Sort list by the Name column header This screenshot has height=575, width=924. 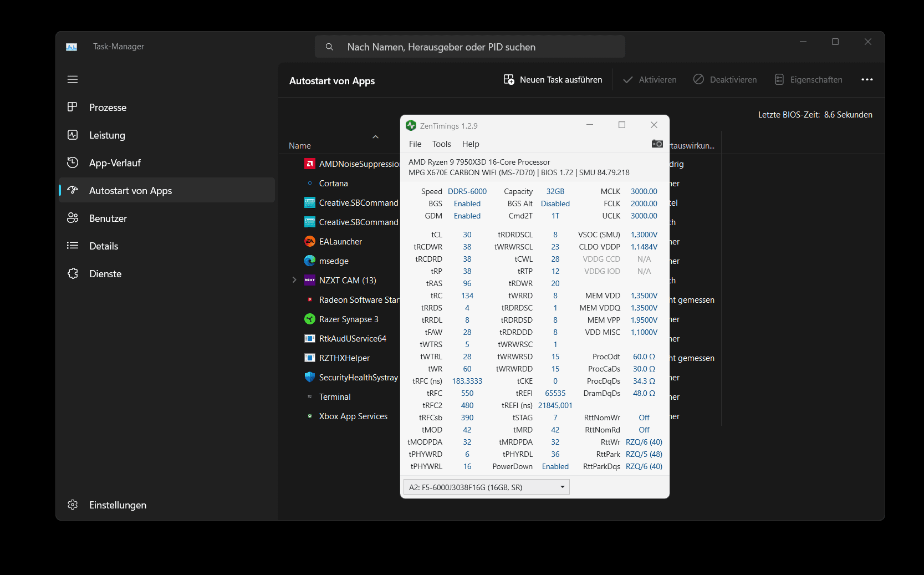tap(300, 146)
